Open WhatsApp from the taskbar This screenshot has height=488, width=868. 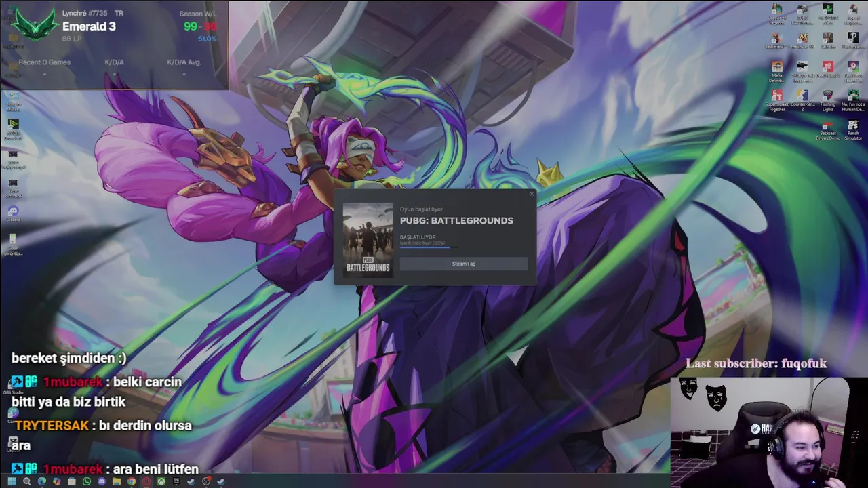pyautogui.click(x=87, y=481)
